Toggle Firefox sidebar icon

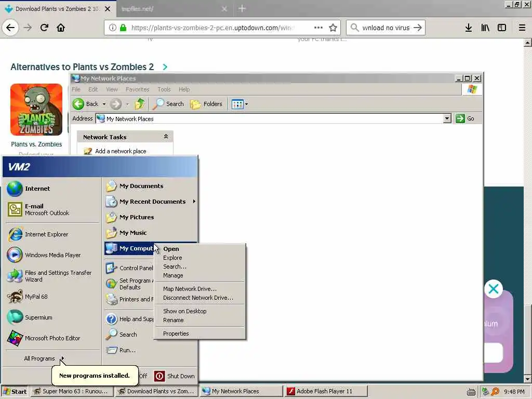click(x=502, y=28)
